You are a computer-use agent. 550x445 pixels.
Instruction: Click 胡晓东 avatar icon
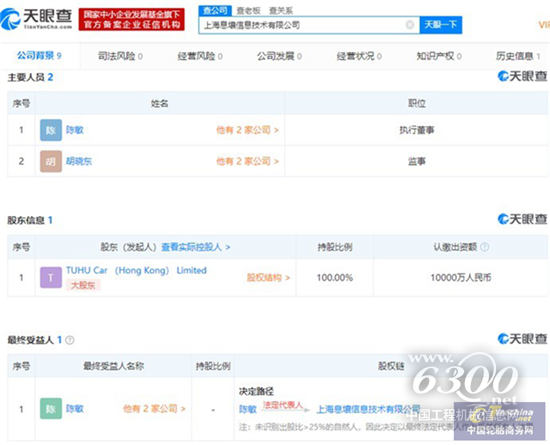coord(51,161)
